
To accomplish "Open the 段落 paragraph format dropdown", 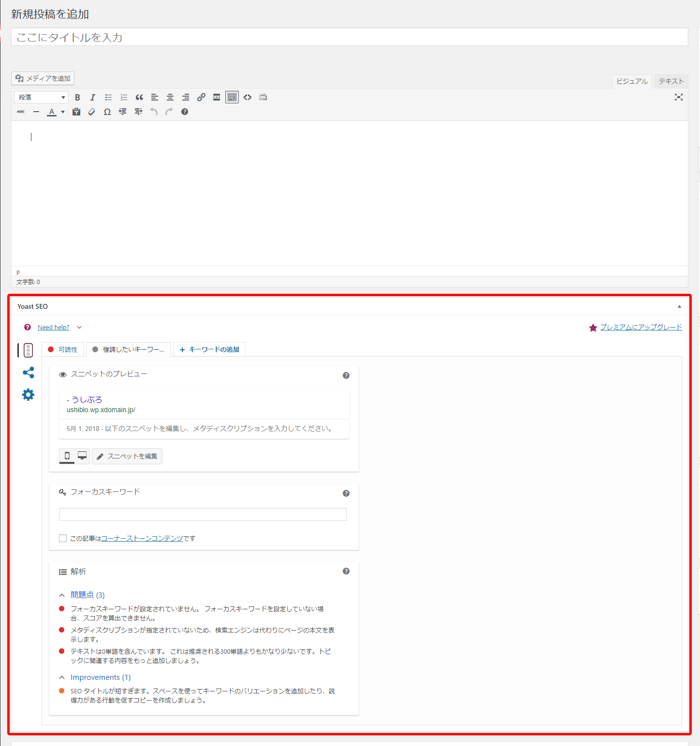I will (41, 97).
